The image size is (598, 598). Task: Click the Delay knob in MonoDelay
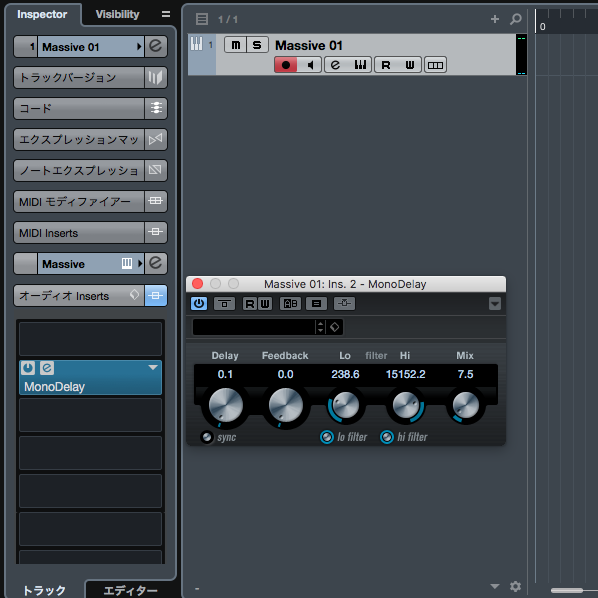(225, 405)
